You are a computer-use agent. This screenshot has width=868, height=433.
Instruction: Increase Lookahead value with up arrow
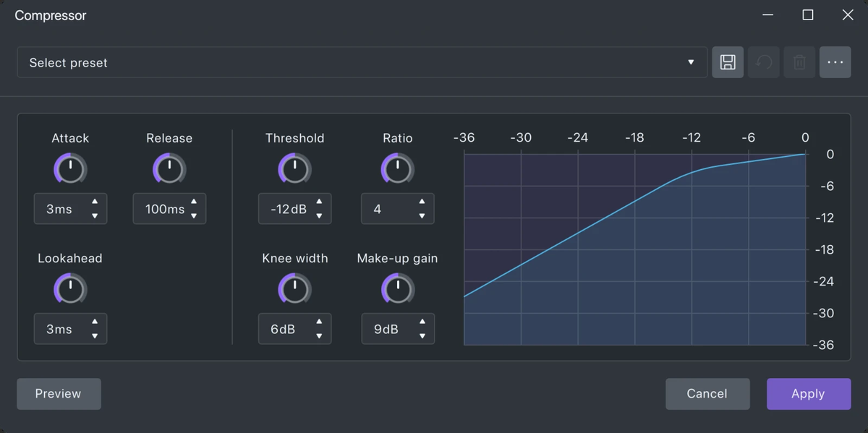coord(95,322)
